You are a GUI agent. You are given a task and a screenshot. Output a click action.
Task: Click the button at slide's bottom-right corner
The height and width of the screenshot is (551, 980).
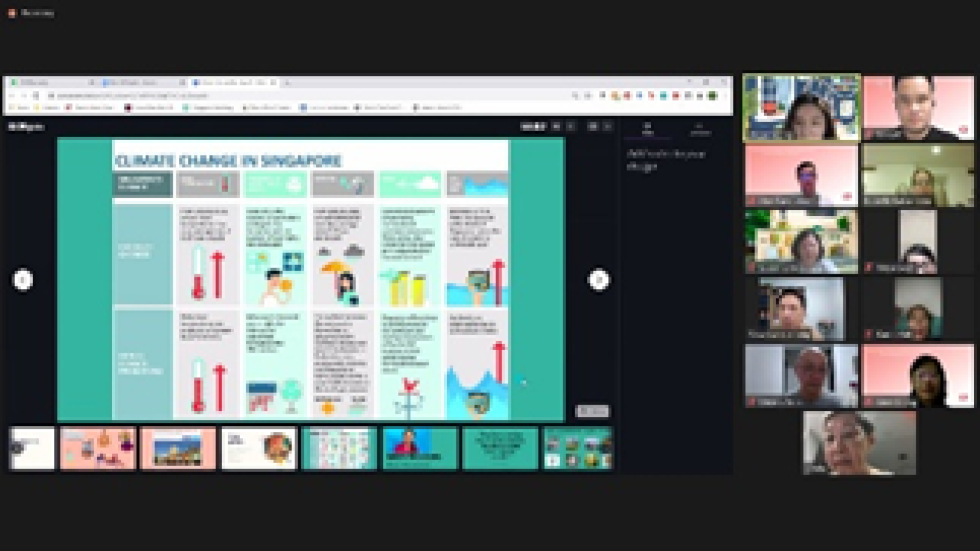592,411
